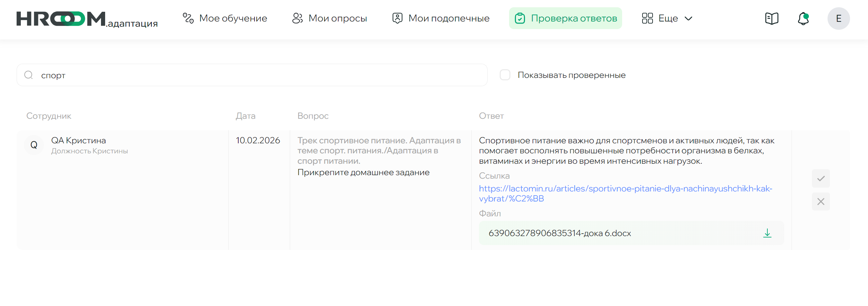Click employee name QA Кристина
Screen dimensions: 868x306
click(79, 141)
